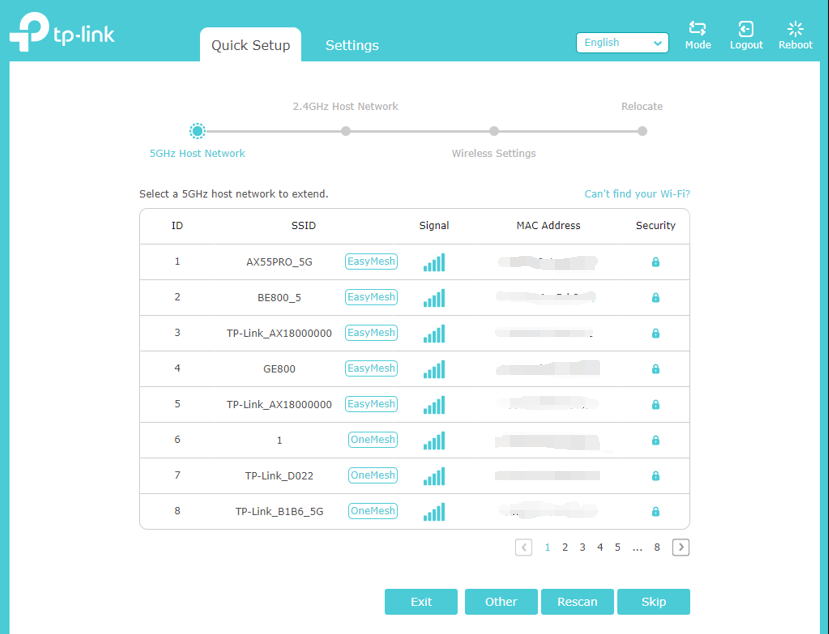829x634 pixels.
Task: Select page 1 in pagination
Action: point(547,547)
